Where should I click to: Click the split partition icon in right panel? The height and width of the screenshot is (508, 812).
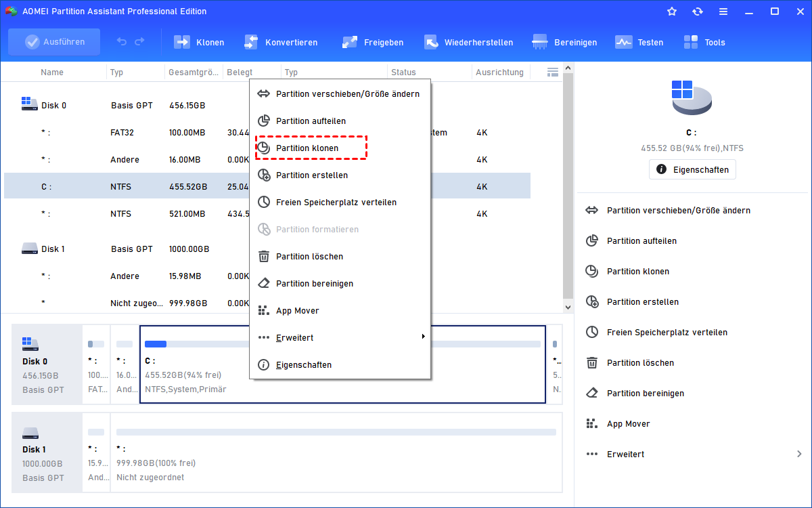tap(592, 241)
